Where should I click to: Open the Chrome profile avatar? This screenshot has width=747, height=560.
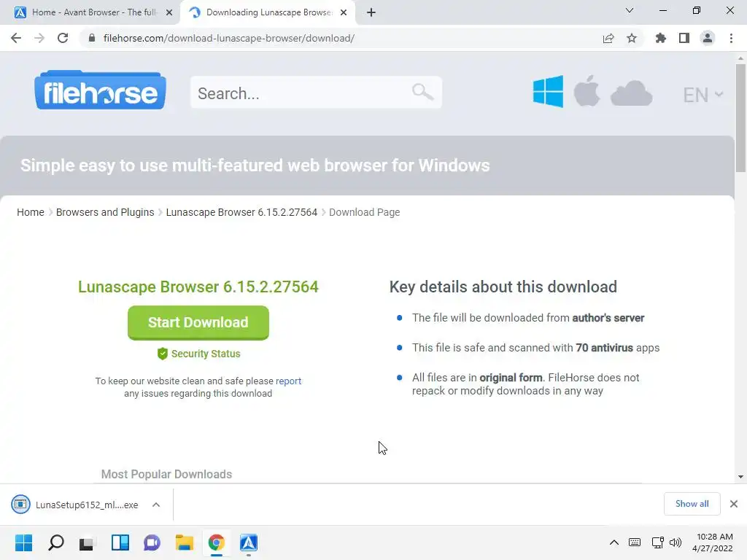(708, 38)
